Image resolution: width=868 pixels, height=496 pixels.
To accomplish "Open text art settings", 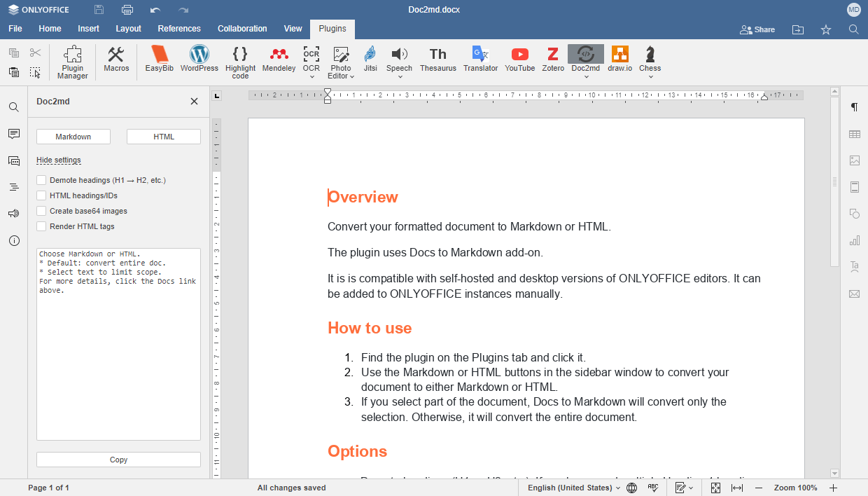I will tap(855, 267).
